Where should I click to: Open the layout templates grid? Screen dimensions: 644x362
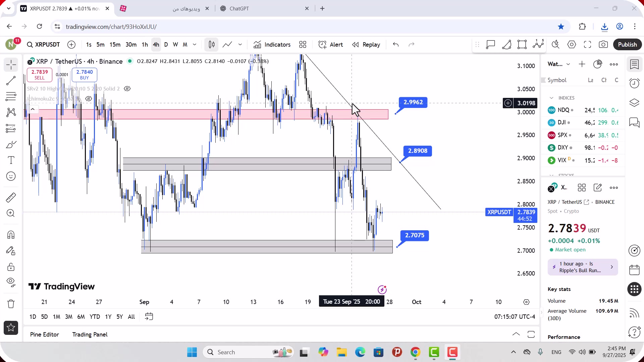(x=303, y=45)
